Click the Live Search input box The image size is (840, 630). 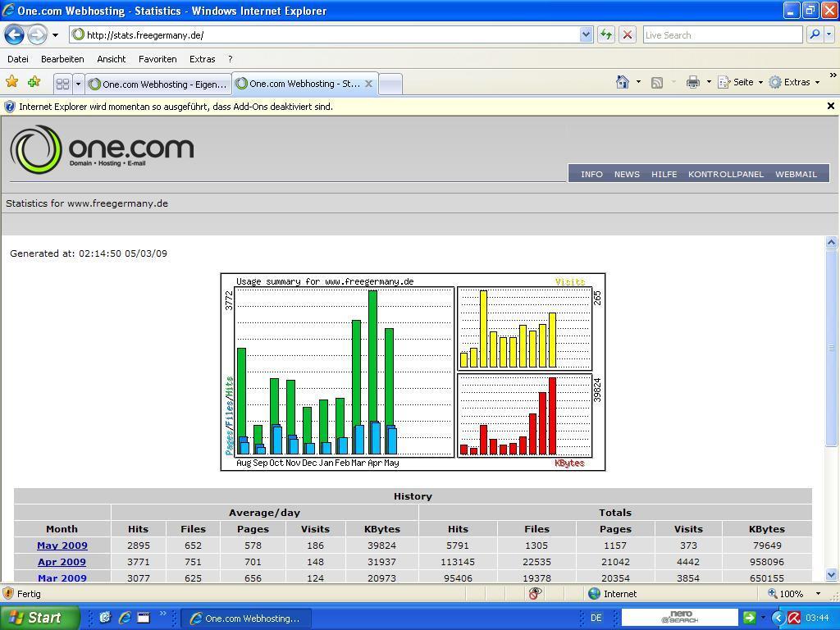click(722, 35)
